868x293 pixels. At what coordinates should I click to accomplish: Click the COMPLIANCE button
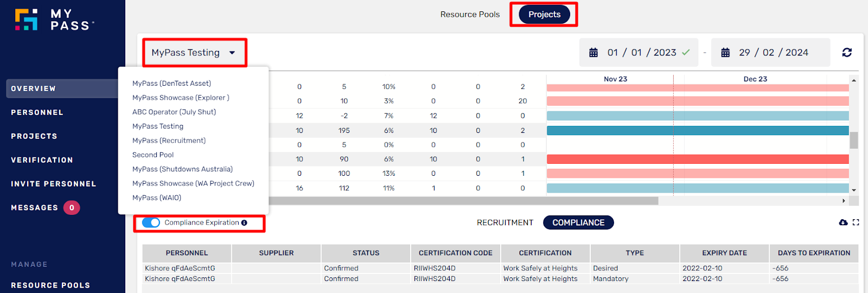pyautogui.click(x=578, y=222)
